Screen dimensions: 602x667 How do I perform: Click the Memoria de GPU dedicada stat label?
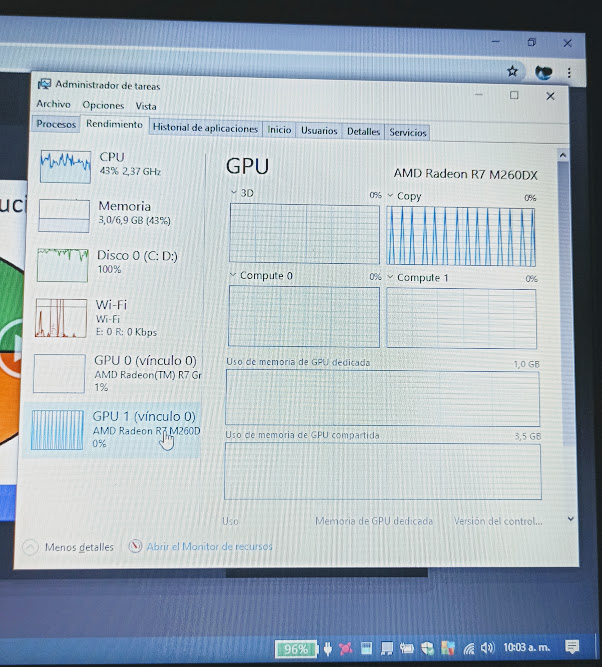pyautogui.click(x=374, y=521)
